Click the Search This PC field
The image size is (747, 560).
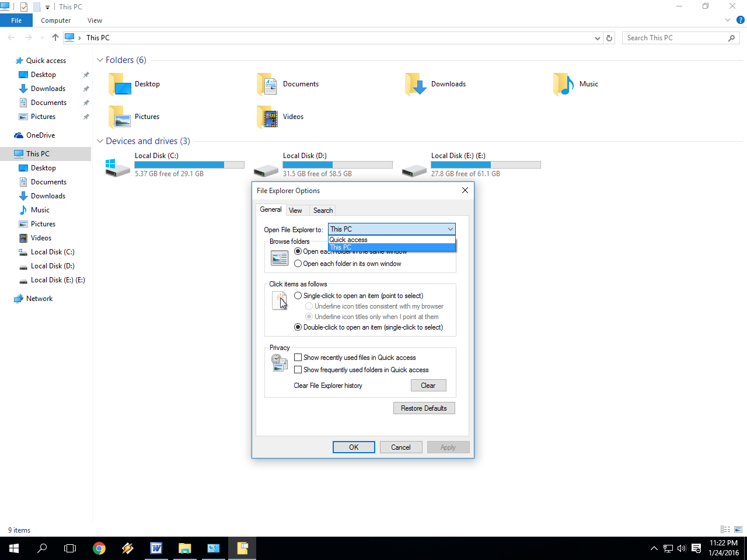[x=680, y=38]
